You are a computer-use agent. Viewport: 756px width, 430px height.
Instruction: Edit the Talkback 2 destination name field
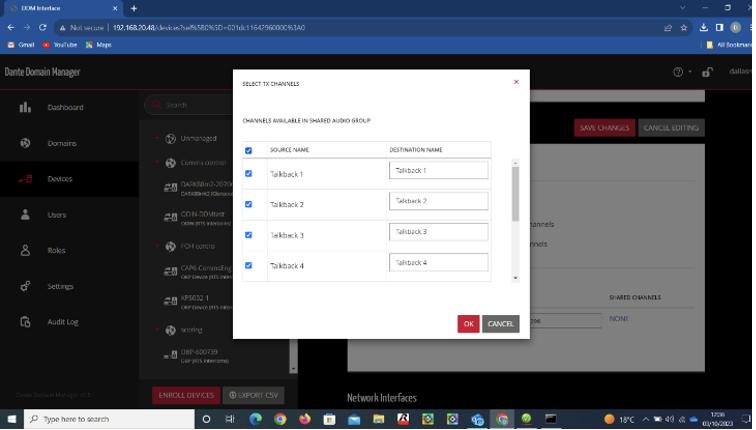tap(438, 201)
